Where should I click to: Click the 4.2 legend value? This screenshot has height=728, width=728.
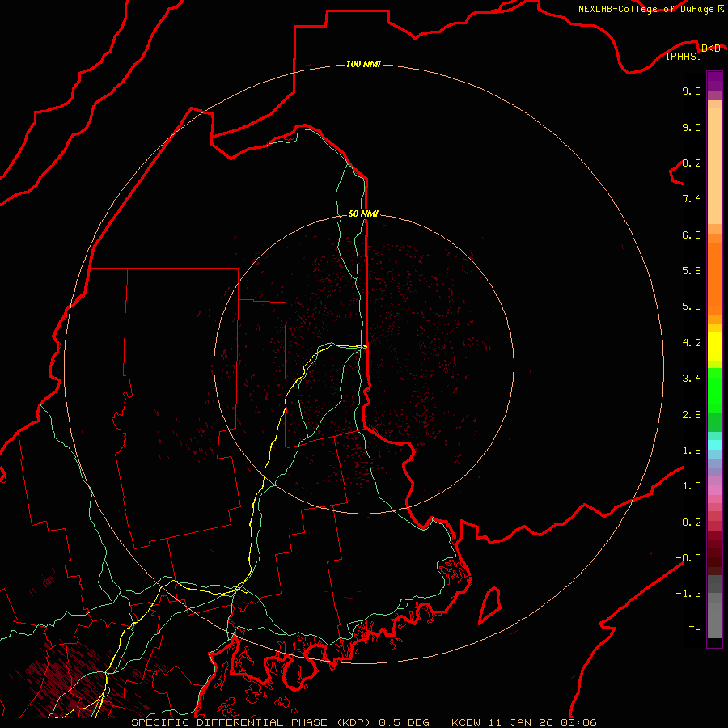(692, 343)
